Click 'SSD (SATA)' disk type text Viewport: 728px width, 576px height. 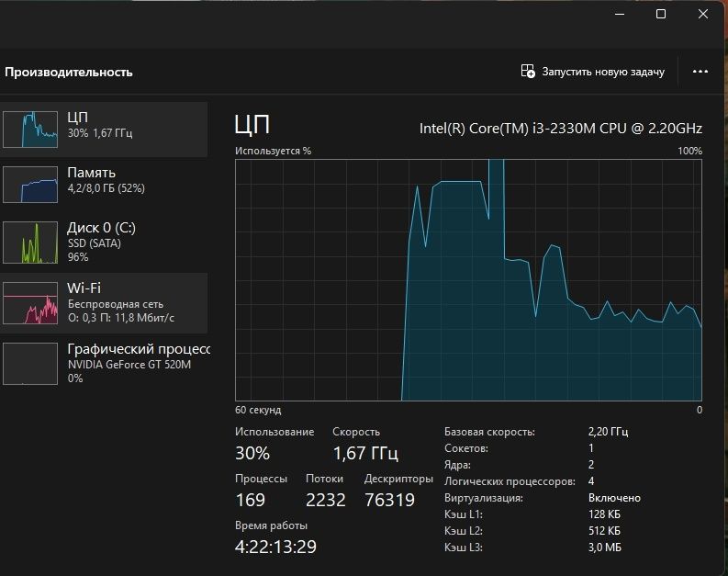pos(95,243)
